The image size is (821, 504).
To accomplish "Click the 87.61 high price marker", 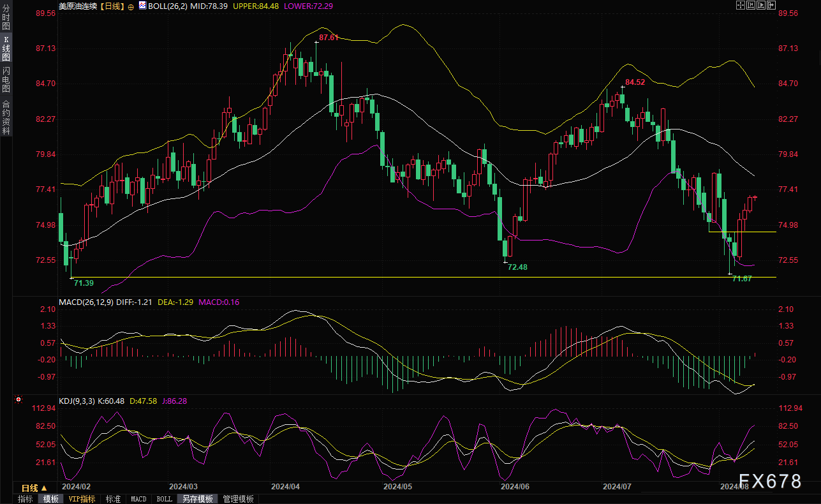I will [329, 38].
